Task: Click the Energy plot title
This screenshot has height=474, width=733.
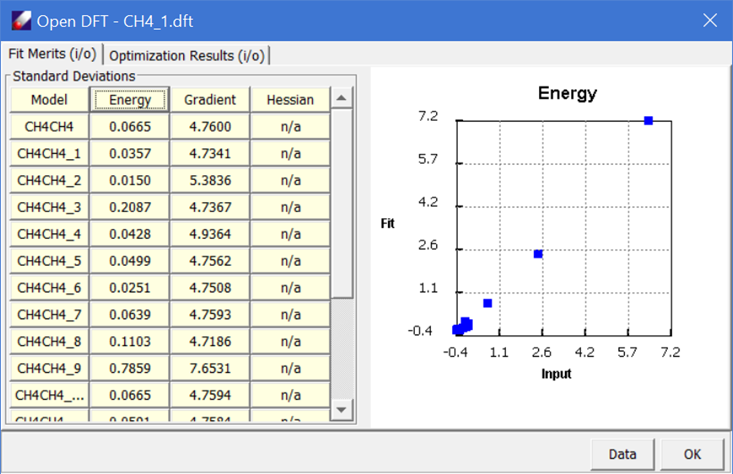Action: 567,93
